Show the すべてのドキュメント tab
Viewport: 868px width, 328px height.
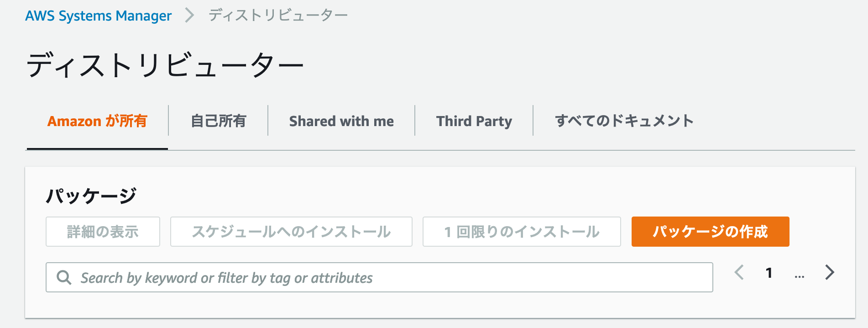pos(624,121)
